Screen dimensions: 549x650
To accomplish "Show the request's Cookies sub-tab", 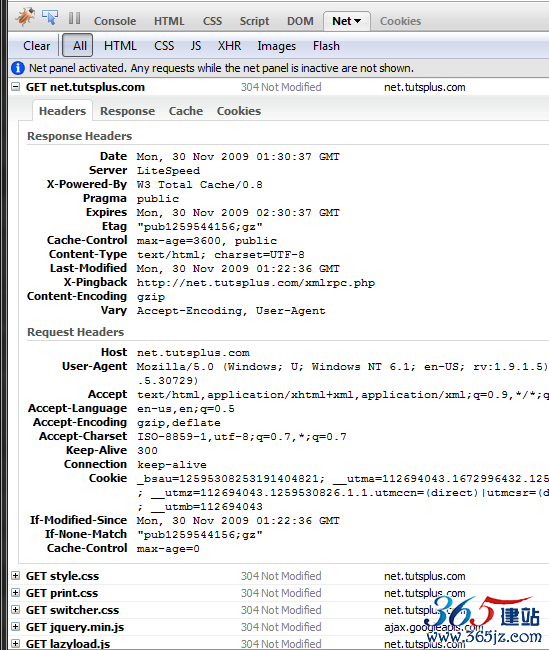I will tap(239, 111).
